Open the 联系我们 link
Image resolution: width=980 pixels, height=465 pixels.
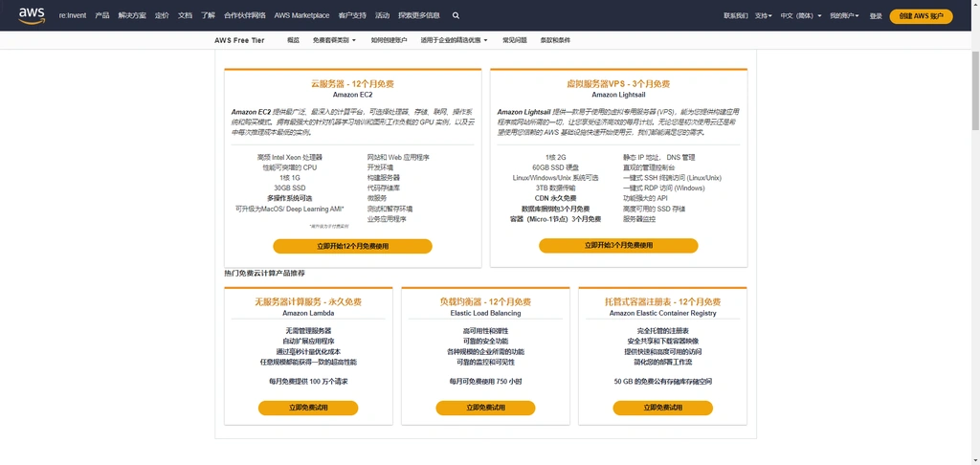click(x=736, y=15)
